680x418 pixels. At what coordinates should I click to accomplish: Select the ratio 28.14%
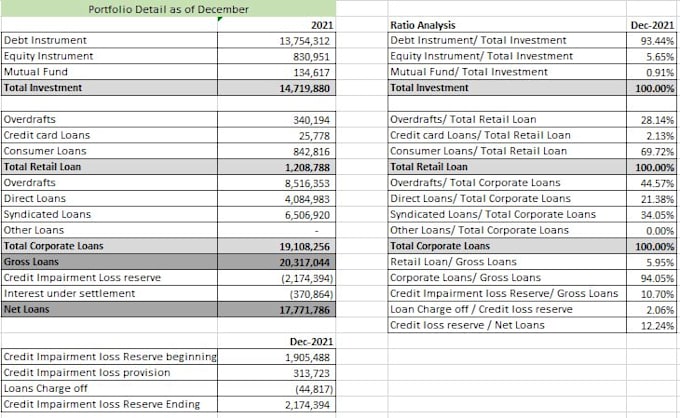pos(651,119)
